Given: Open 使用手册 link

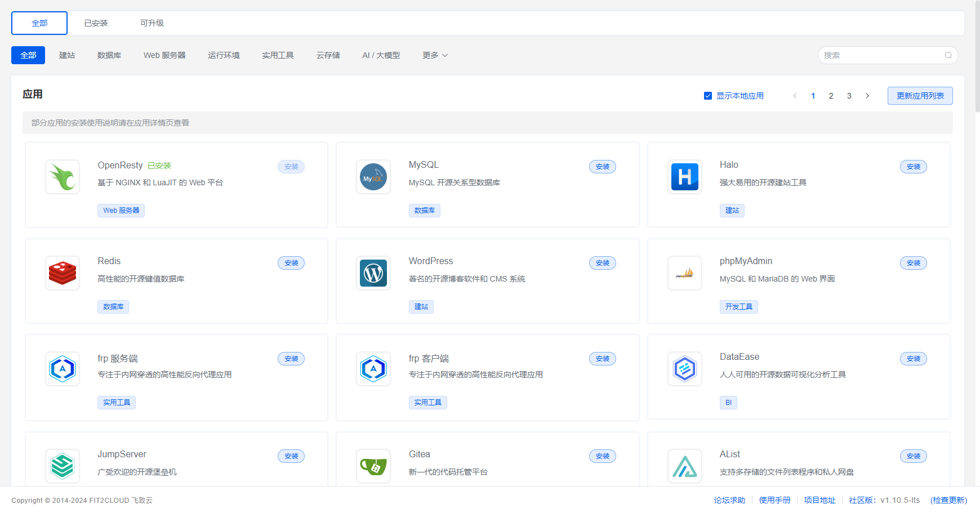Looking at the screenshot, I should click(774, 500).
